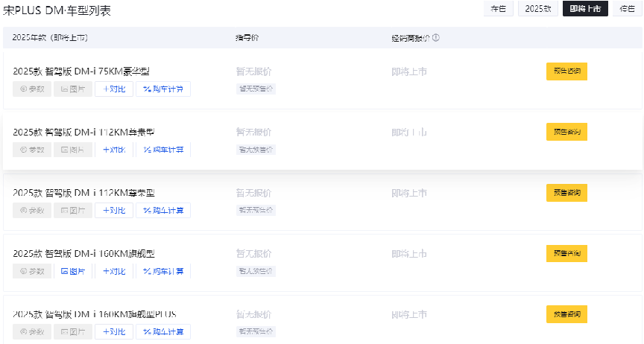The width and height of the screenshot is (644, 344).
Task: Click the 经销商报价 column header
Action: (x=411, y=38)
